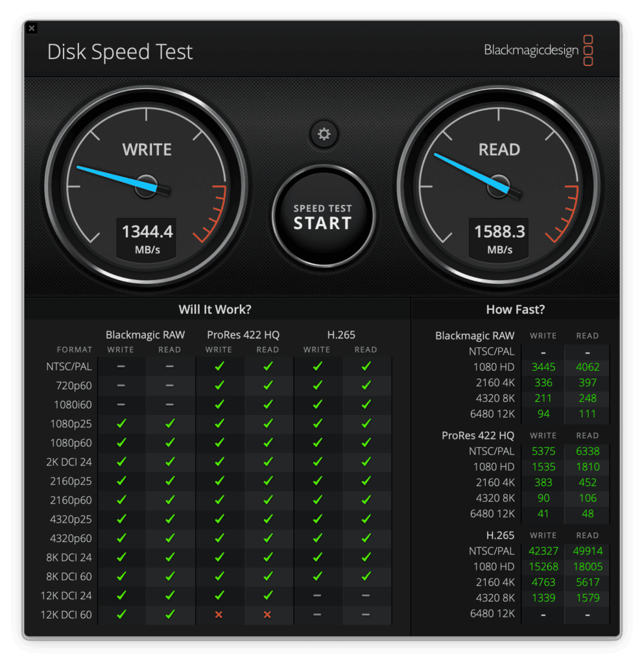Close the Disk Speed Test window
The height and width of the screenshot is (664, 644).
coord(32,29)
